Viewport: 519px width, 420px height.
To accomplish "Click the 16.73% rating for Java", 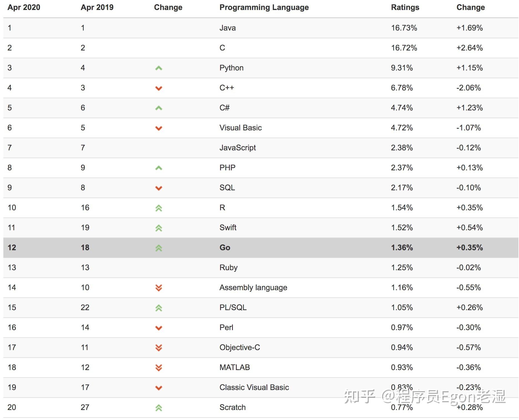I will coord(404,28).
